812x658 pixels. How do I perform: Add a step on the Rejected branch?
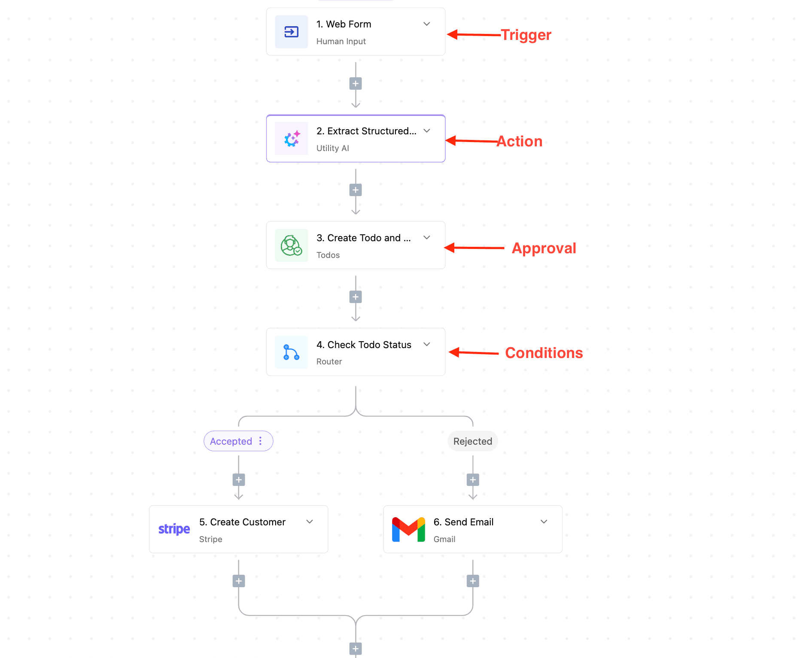pos(472,479)
